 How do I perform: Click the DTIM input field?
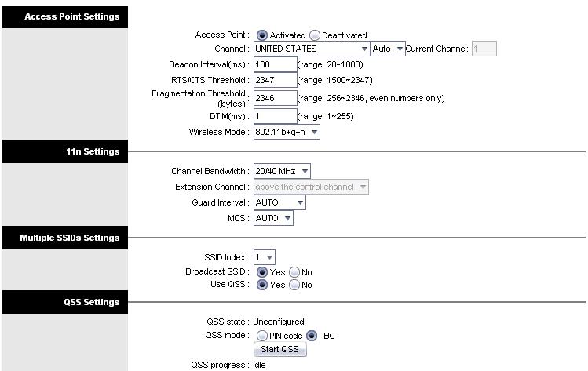click(275, 116)
